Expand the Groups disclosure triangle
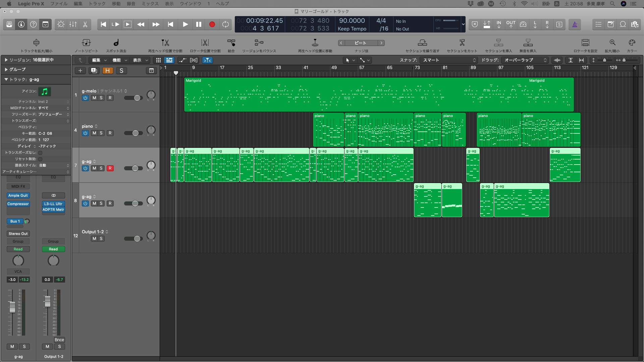The width and height of the screenshot is (644, 362). (6, 69)
